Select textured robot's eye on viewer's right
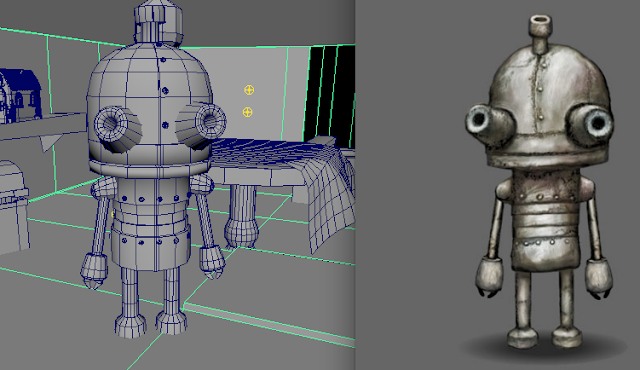 590,123
